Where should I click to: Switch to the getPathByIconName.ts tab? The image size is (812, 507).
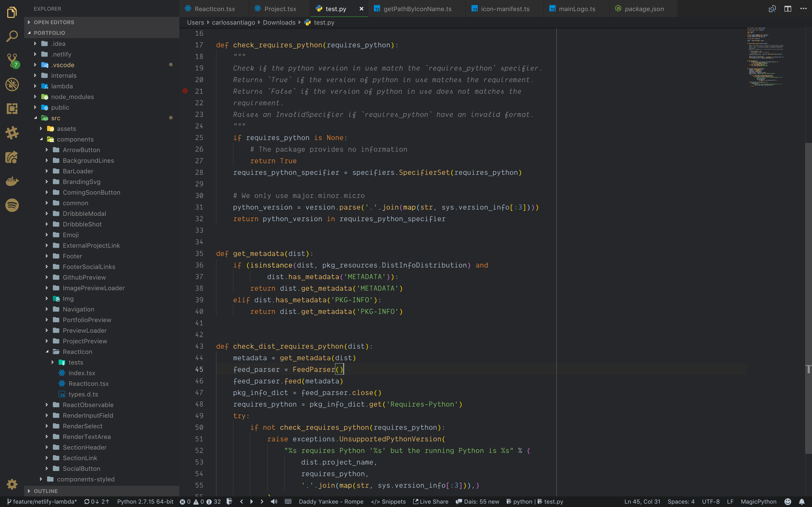pyautogui.click(x=417, y=9)
